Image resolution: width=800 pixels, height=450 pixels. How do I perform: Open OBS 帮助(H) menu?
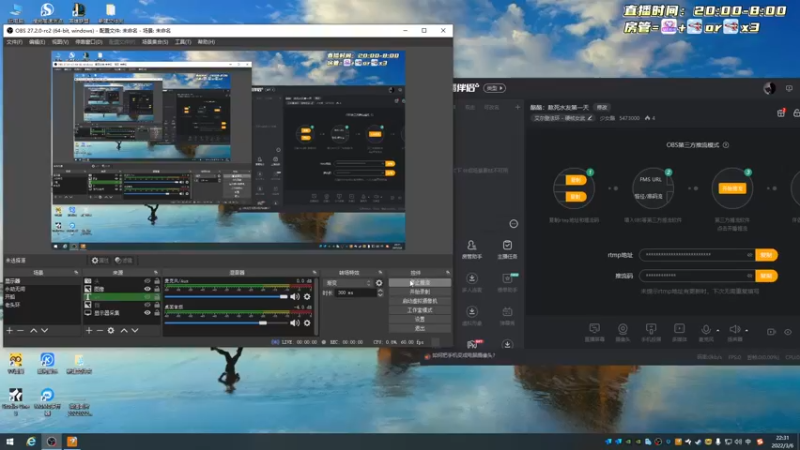click(206, 42)
